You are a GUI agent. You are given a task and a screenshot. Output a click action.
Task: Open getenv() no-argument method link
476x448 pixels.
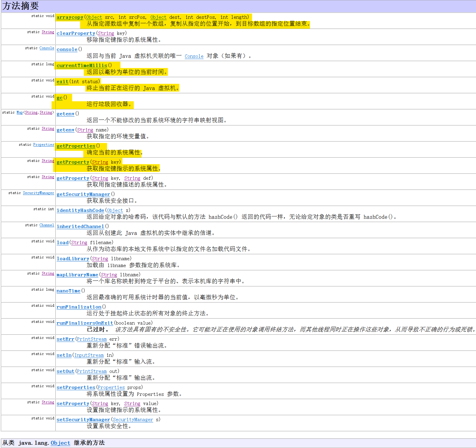click(65, 114)
